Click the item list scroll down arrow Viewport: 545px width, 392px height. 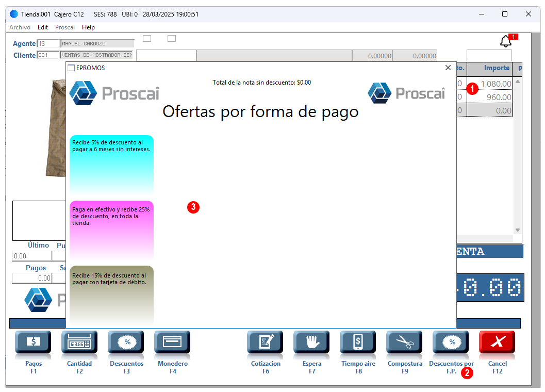point(518,230)
